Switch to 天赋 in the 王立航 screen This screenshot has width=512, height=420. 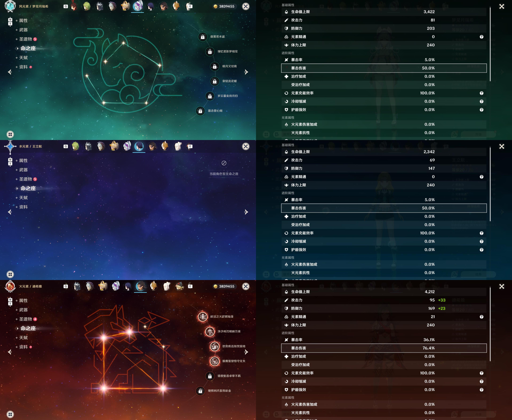coord(23,198)
